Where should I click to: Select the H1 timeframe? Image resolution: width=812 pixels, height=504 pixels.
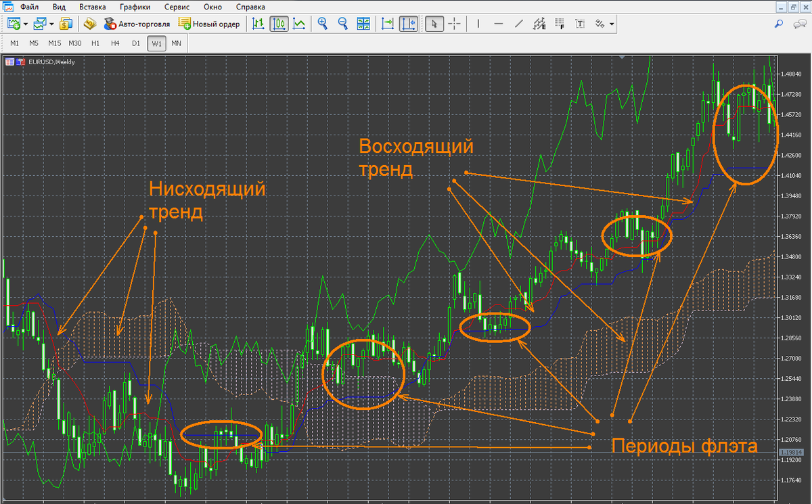pyautogui.click(x=95, y=43)
